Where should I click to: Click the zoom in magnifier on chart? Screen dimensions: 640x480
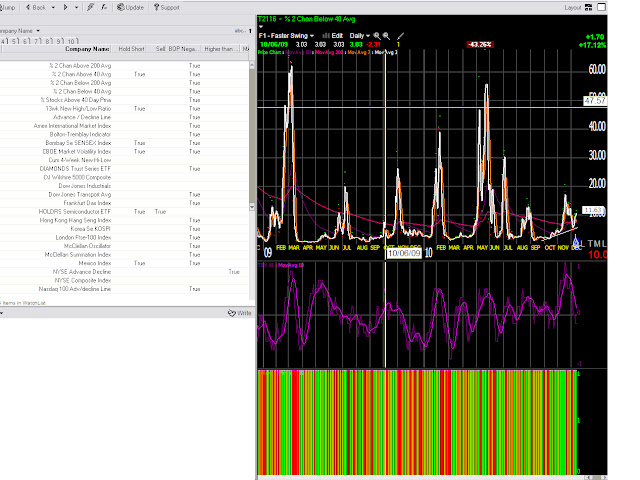378,34
